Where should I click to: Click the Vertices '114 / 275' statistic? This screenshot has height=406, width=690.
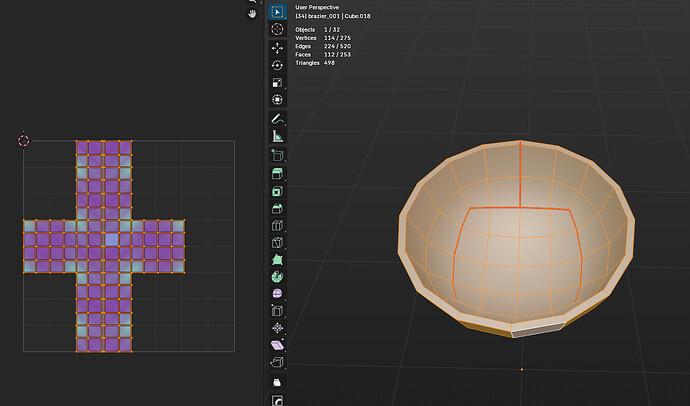point(338,38)
